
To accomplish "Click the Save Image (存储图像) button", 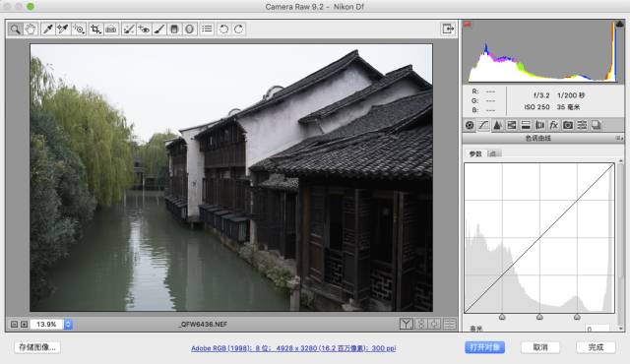I will pyautogui.click(x=37, y=347).
